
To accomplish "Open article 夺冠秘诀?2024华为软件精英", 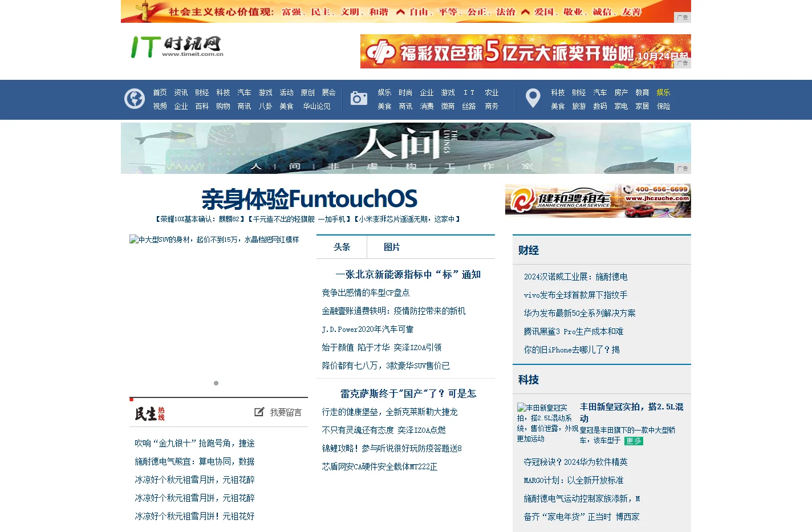I will point(575,462).
